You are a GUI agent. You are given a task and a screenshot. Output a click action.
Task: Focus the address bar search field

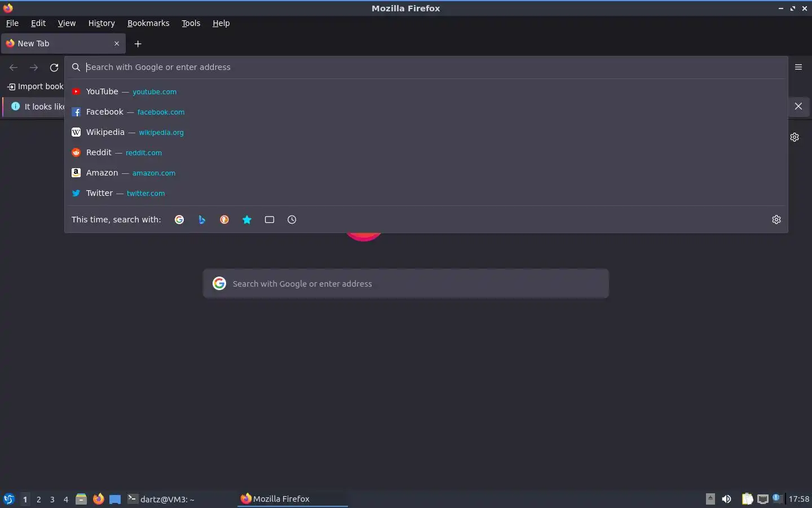pos(426,67)
